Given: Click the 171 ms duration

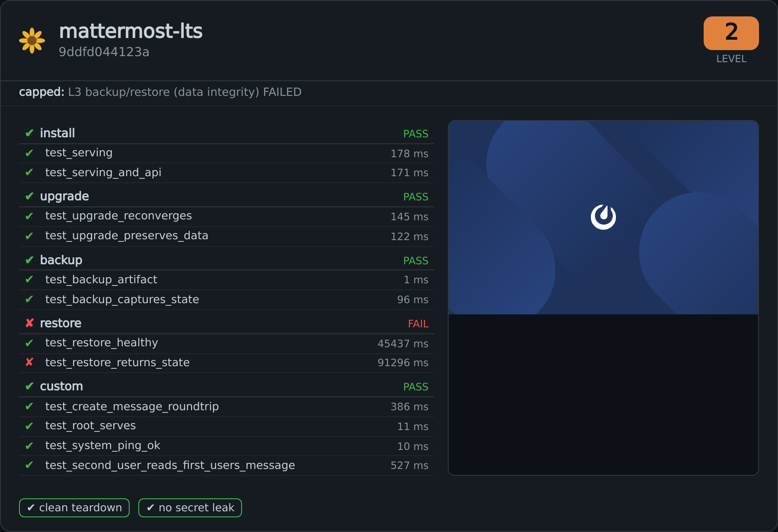Looking at the screenshot, I should tap(410, 173).
